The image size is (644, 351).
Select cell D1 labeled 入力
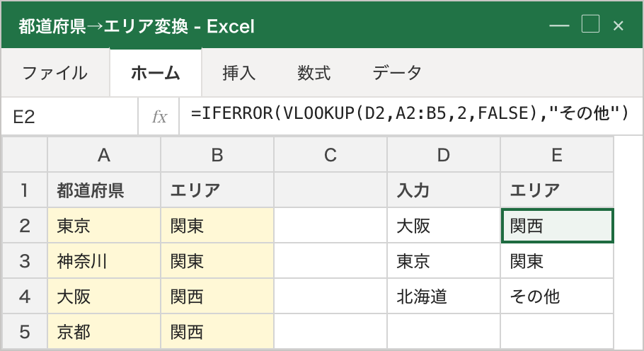(444, 190)
